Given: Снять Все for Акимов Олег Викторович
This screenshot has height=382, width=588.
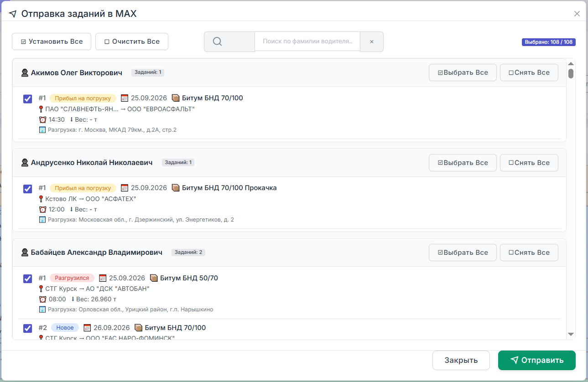Looking at the screenshot, I should click(x=529, y=72).
